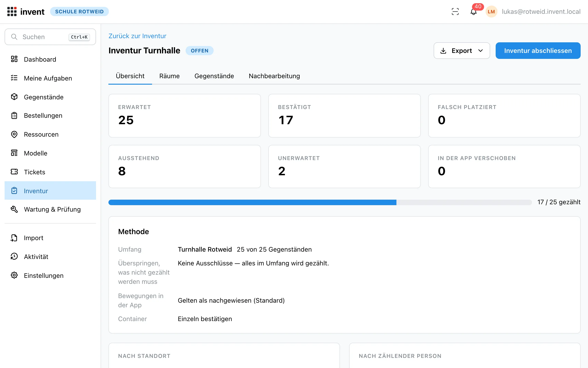This screenshot has width=588, height=368.
Task: Open Meine Aufgaben in the sidebar
Action: [50, 78]
